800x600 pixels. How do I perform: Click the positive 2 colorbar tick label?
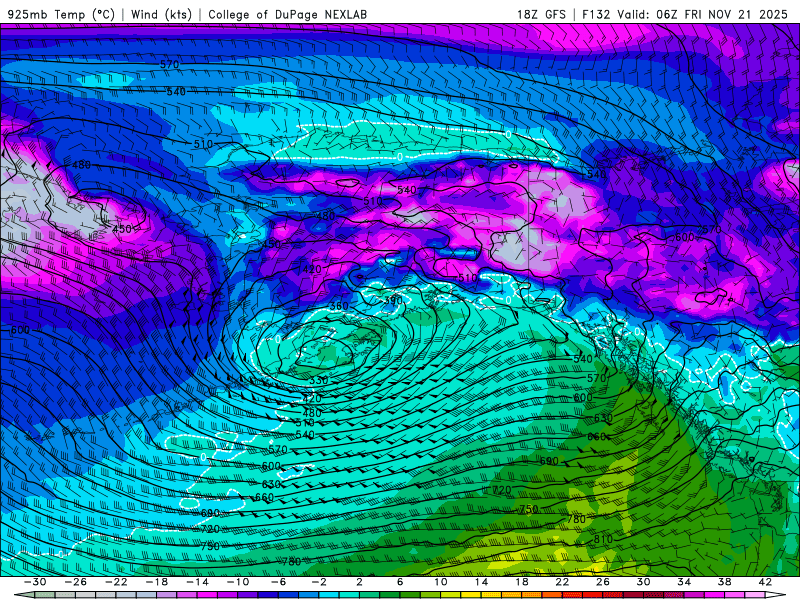pos(359,582)
